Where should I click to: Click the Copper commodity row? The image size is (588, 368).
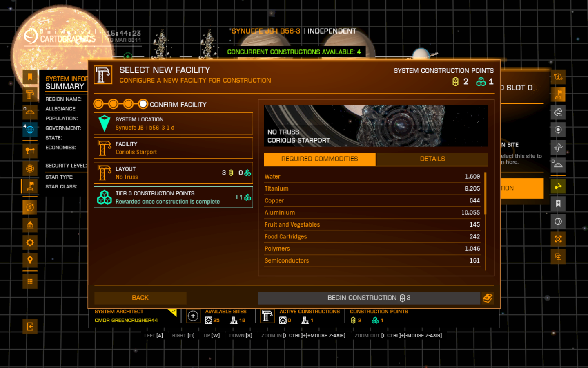(x=372, y=201)
